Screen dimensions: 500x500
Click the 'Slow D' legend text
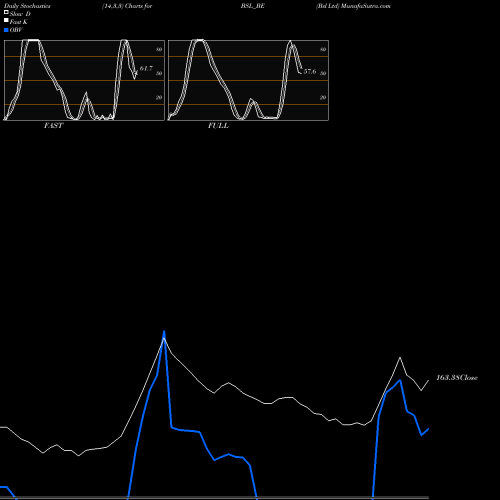(20, 14)
